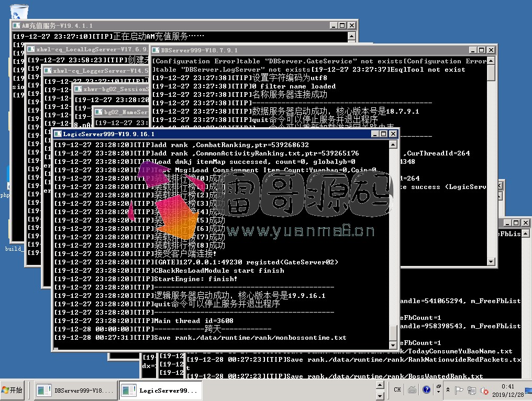Click 'add rank ,CombatRanking' log line

[x=182, y=145]
